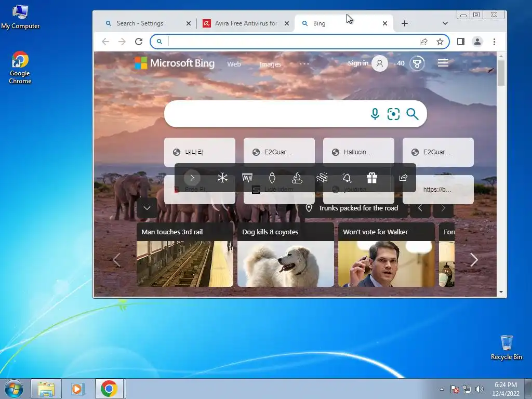Close the Avira Free Antivirus tab
The height and width of the screenshot is (399, 532).
tap(287, 23)
